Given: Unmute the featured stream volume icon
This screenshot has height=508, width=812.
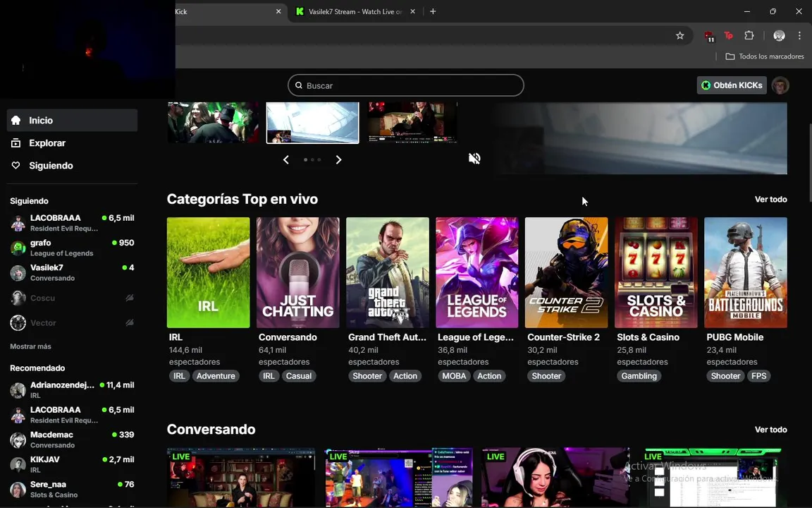Looking at the screenshot, I should (474, 158).
